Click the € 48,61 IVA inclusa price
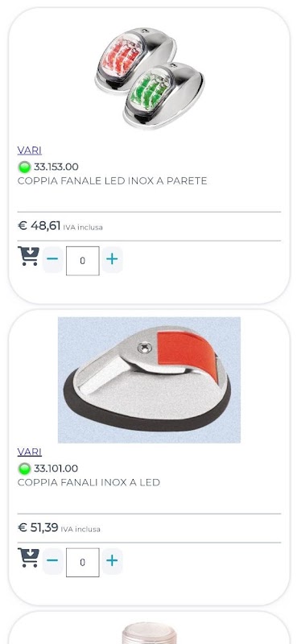297x644 pixels. pos(60,226)
